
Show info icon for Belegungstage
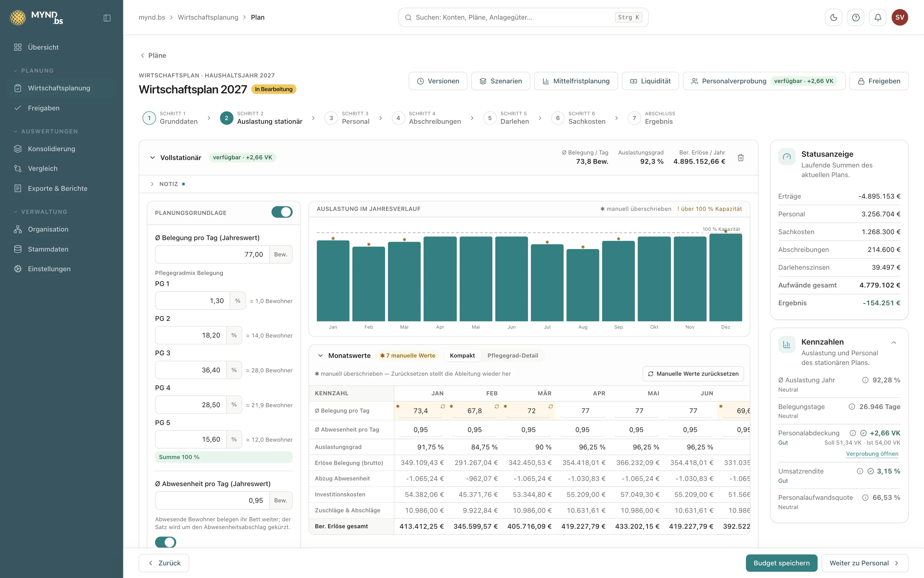coord(852,406)
